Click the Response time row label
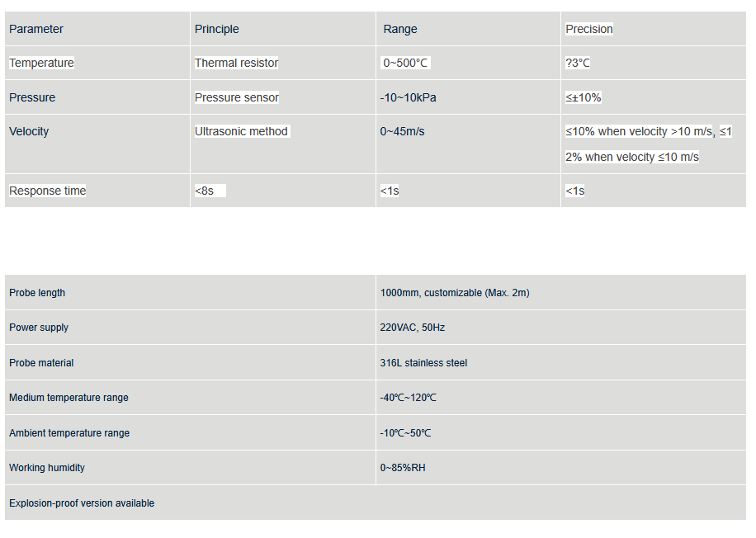Viewport: 756px width, 538px height. [47, 191]
